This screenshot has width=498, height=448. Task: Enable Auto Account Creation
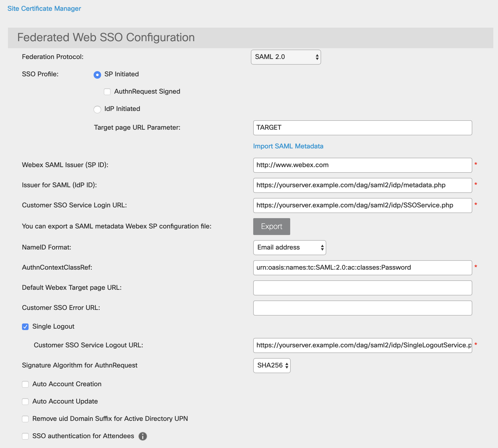point(25,384)
